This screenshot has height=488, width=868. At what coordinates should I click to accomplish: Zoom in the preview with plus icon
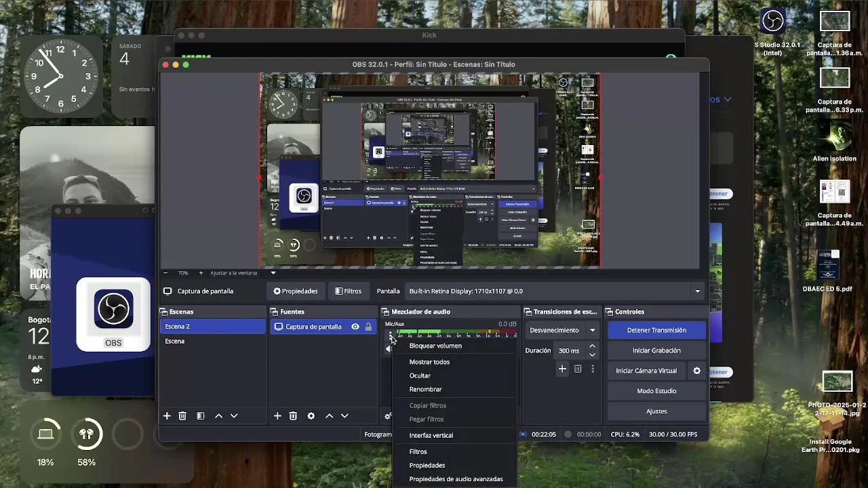point(201,272)
